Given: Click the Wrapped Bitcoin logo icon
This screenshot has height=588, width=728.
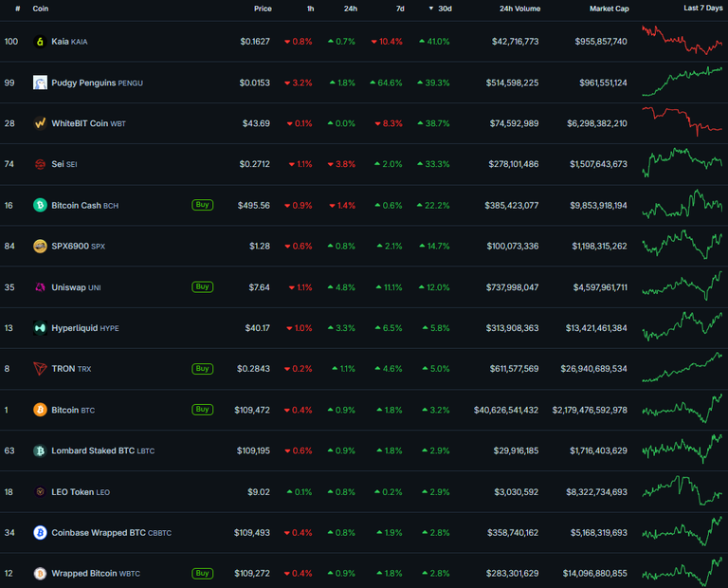Looking at the screenshot, I should pos(40,574).
